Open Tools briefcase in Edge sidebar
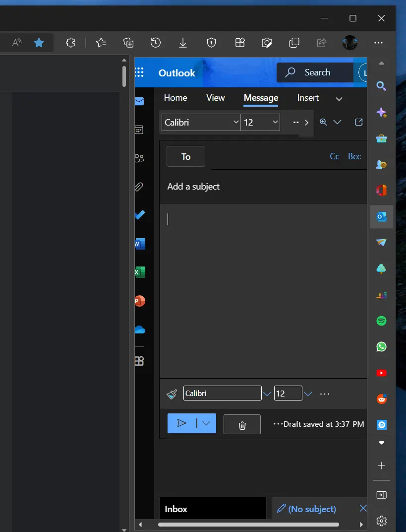 (381, 138)
